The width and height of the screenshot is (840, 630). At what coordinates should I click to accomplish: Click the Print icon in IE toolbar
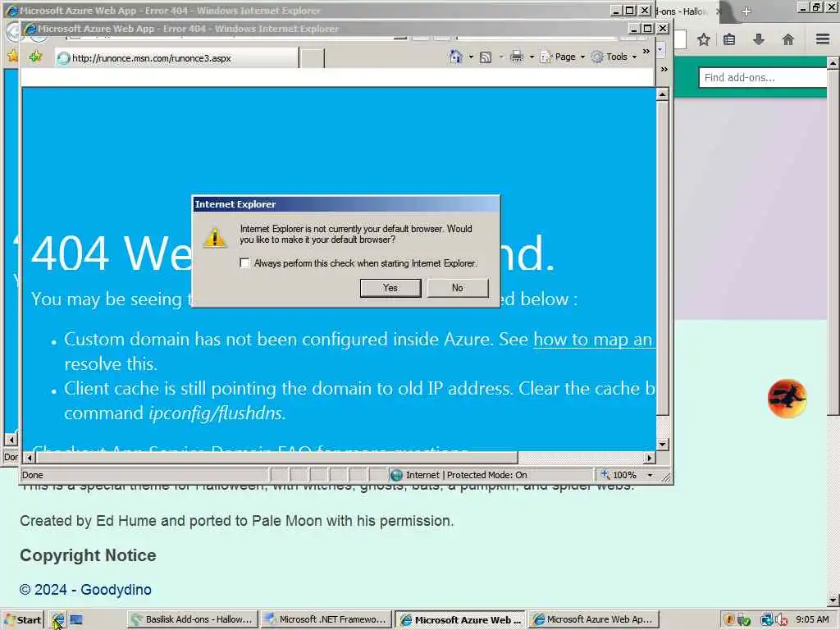(x=517, y=57)
